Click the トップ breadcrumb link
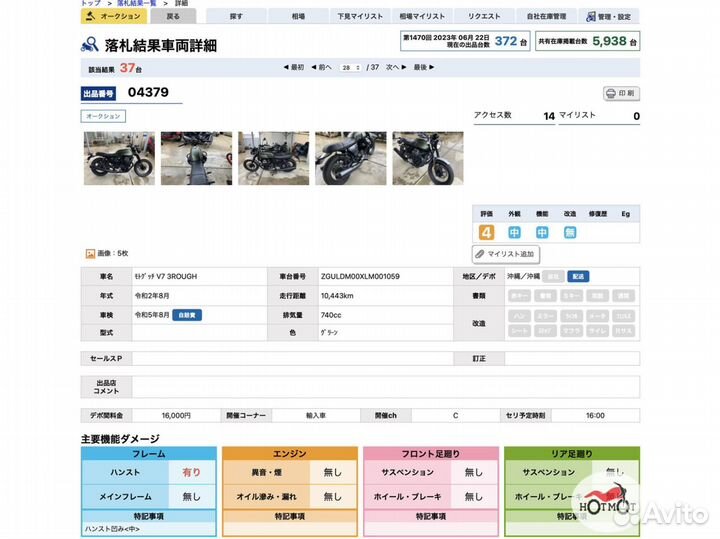Viewport: 720px width, 539px height. point(90,4)
